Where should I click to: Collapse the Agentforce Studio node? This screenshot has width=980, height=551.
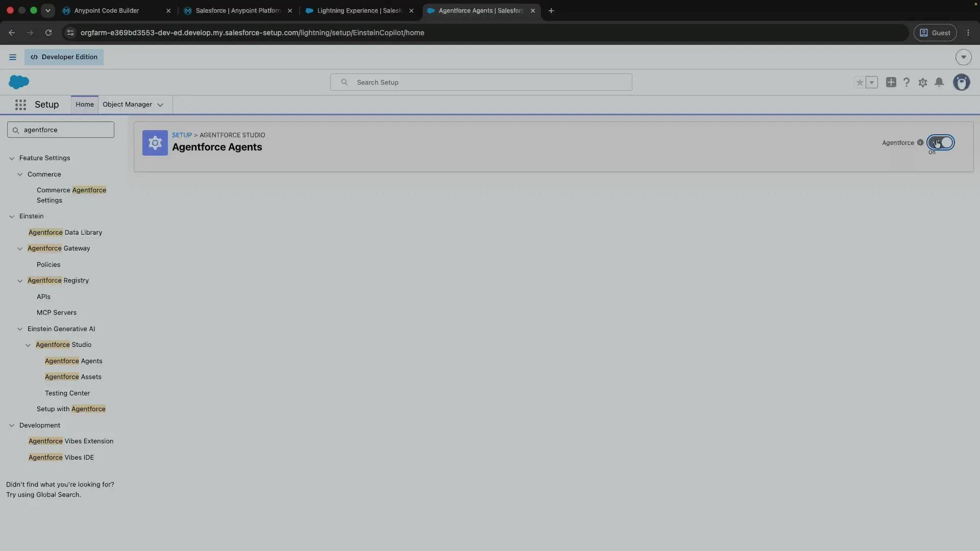click(28, 345)
